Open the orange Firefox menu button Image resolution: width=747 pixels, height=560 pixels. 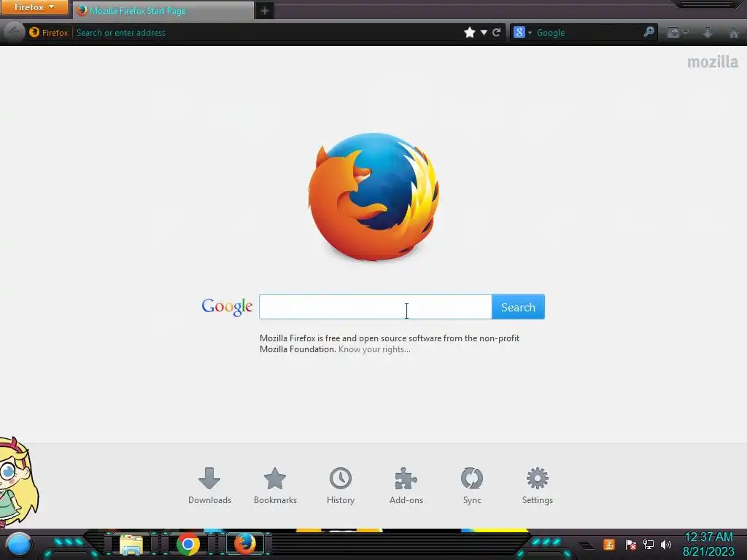point(34,7)
